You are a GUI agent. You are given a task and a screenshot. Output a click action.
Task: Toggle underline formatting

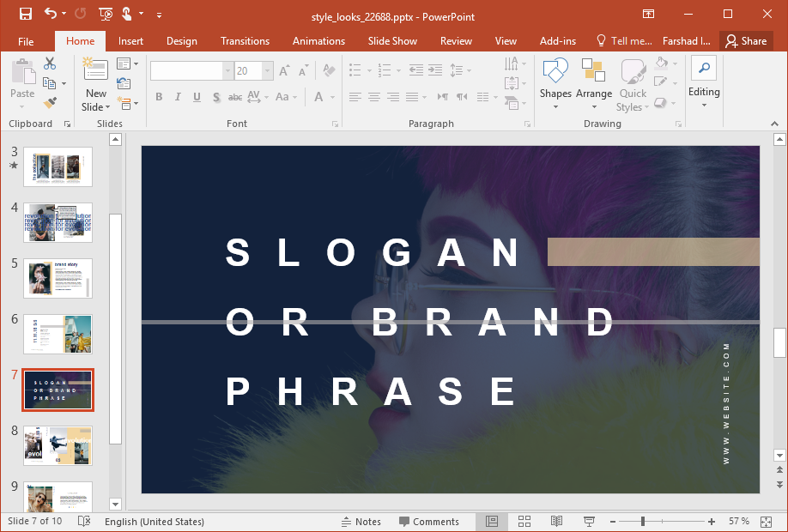click(x=196, y=97)
